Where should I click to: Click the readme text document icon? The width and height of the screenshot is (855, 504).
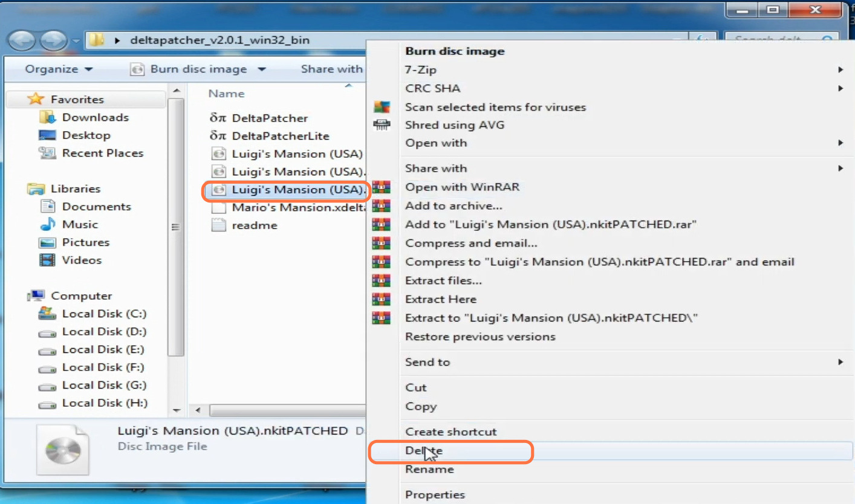219,225
